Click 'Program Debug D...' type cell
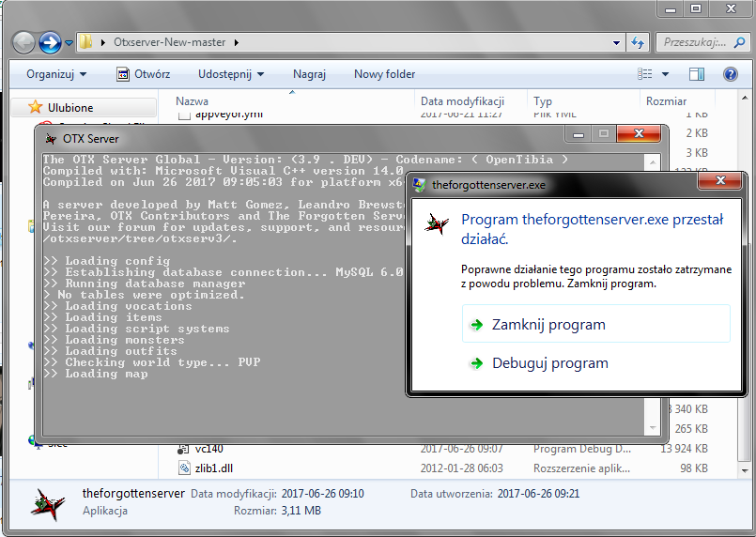The height and width of the screenshot is (537, 756). [582, 449]
